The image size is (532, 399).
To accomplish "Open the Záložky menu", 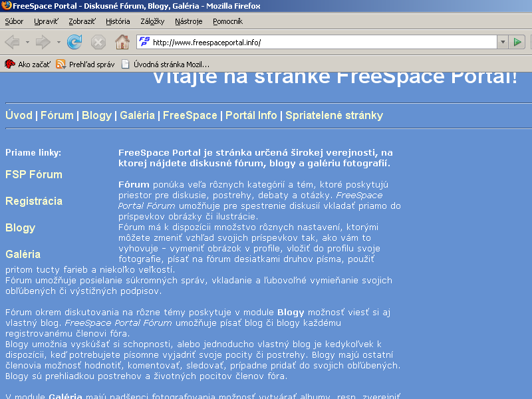I will click(x=152, y=21).
